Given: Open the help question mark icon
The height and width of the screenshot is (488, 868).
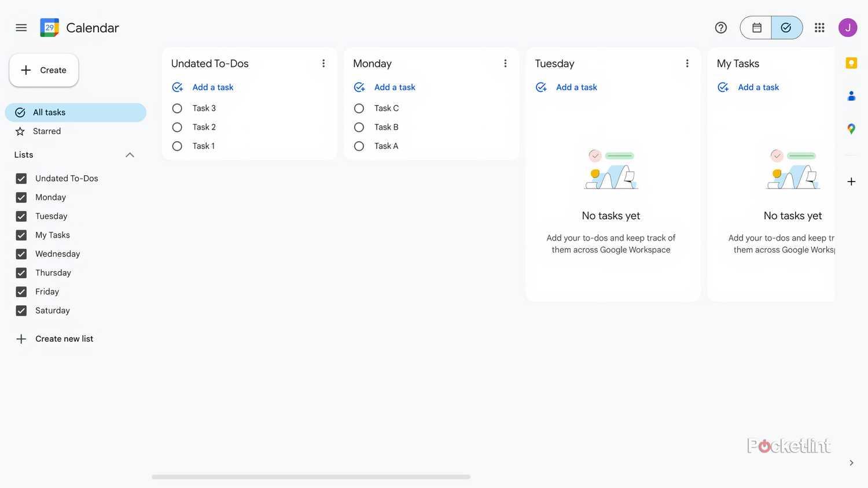Looking at the screenshot, I should tap(720, 28).
